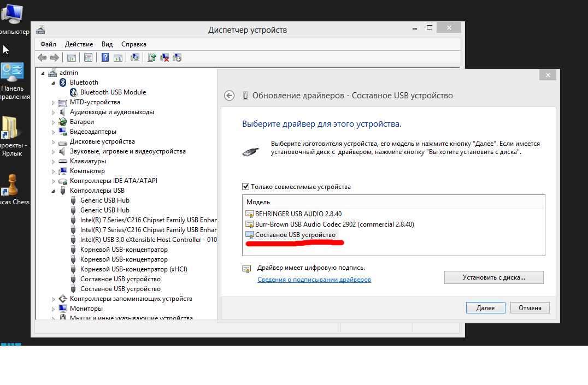The height and width of the screenshot is (385, 588).
Task: Click the Далее button
Action: point(486,308)
